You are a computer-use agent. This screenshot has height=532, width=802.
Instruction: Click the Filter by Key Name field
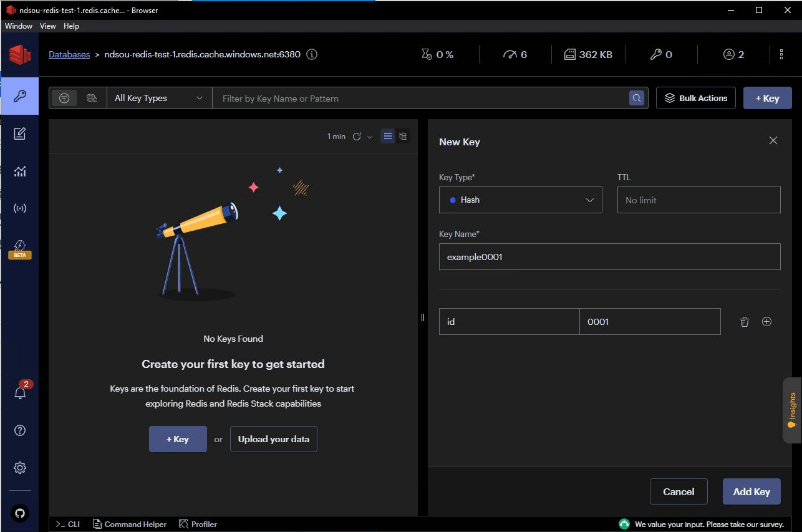click(421, 98)
